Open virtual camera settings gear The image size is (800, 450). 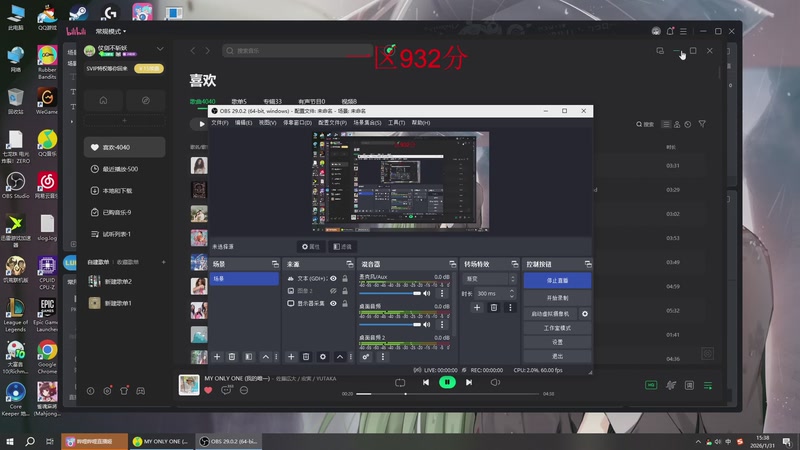[585, 314]
